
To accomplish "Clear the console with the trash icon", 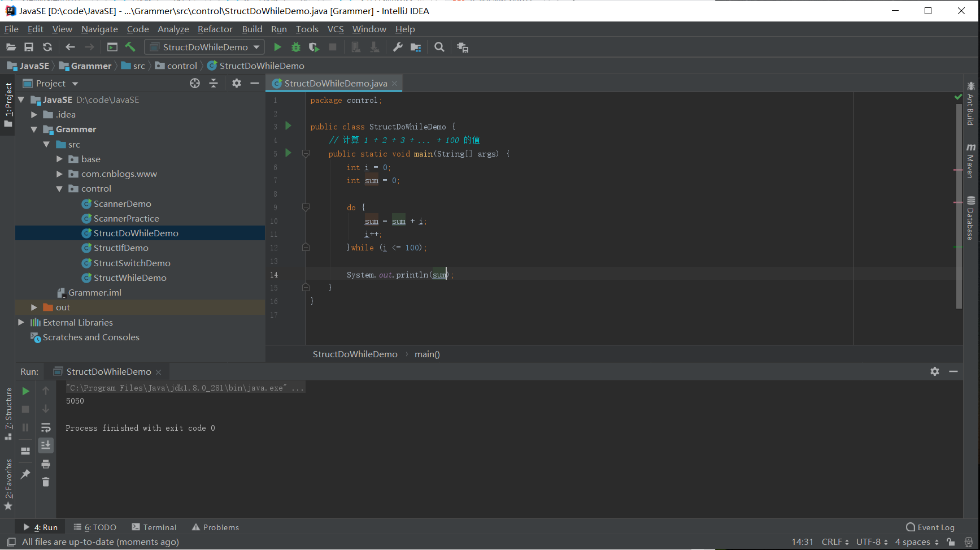I will (x=46, y=482).
